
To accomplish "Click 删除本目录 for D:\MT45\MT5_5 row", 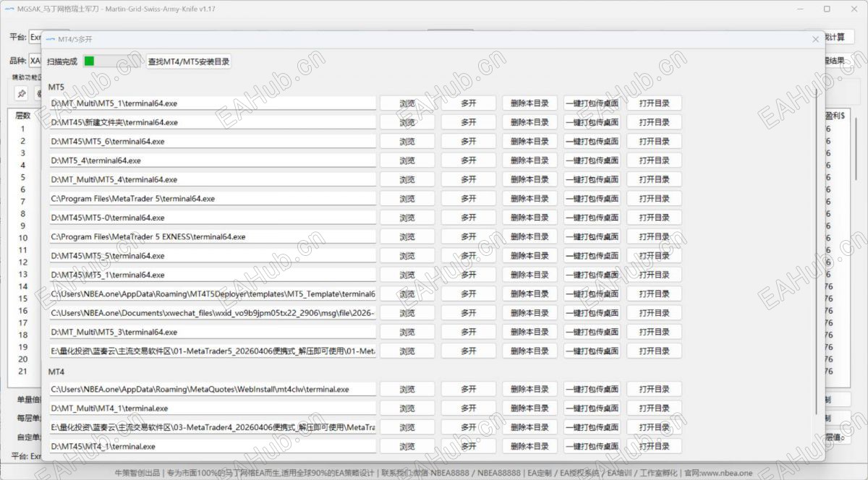I will coord(530,256).
